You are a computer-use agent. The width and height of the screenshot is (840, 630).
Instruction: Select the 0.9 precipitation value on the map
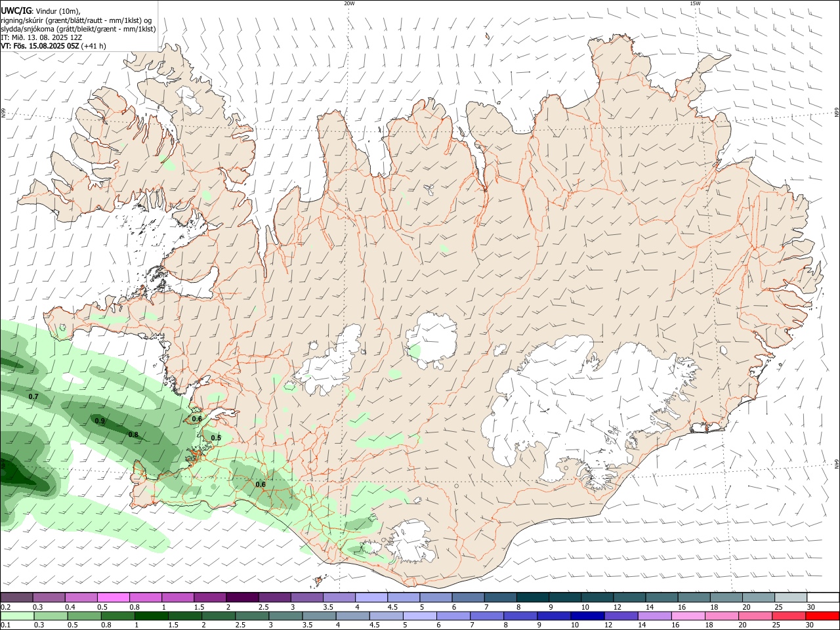coord(100,421)
